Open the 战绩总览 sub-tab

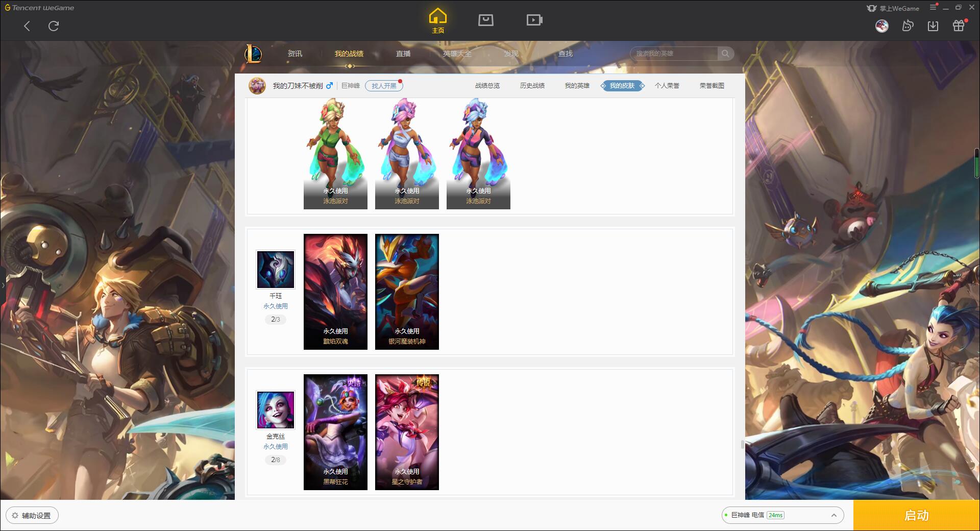[487, 86]
